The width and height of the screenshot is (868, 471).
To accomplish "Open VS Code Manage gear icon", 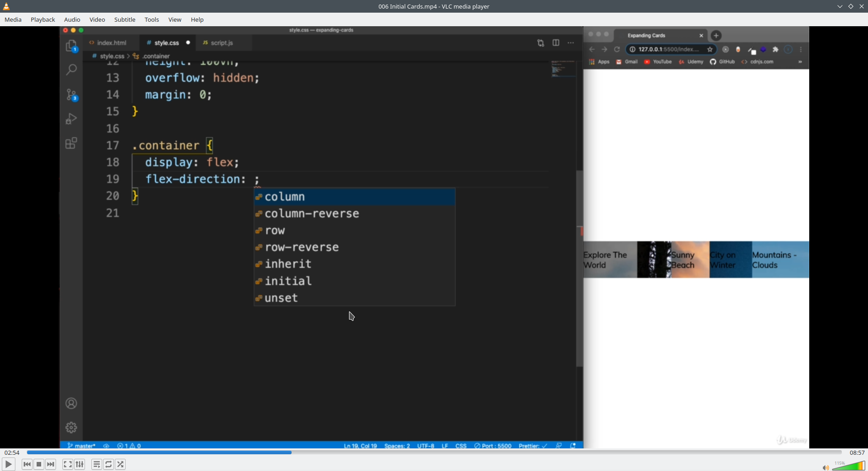I will coord(71,427).
